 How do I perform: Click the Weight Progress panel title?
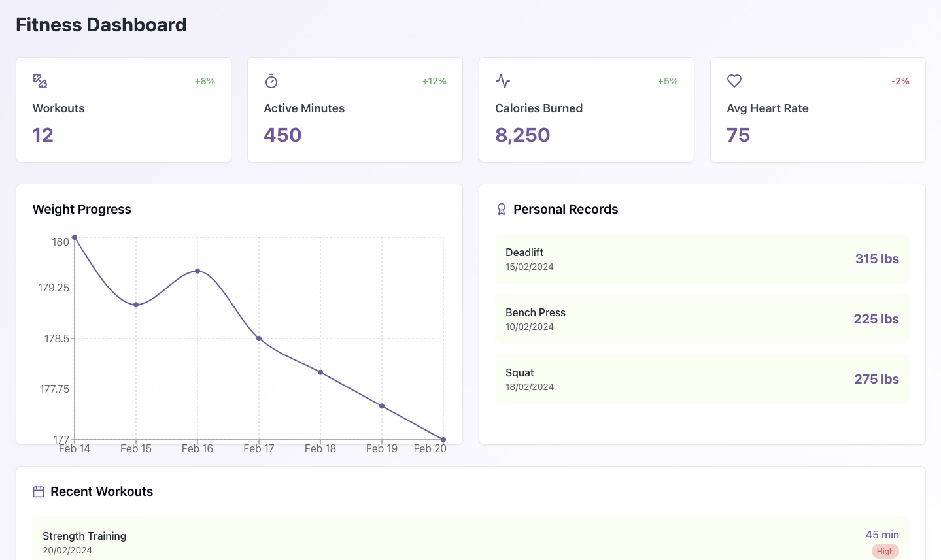(x=82, y=209)
